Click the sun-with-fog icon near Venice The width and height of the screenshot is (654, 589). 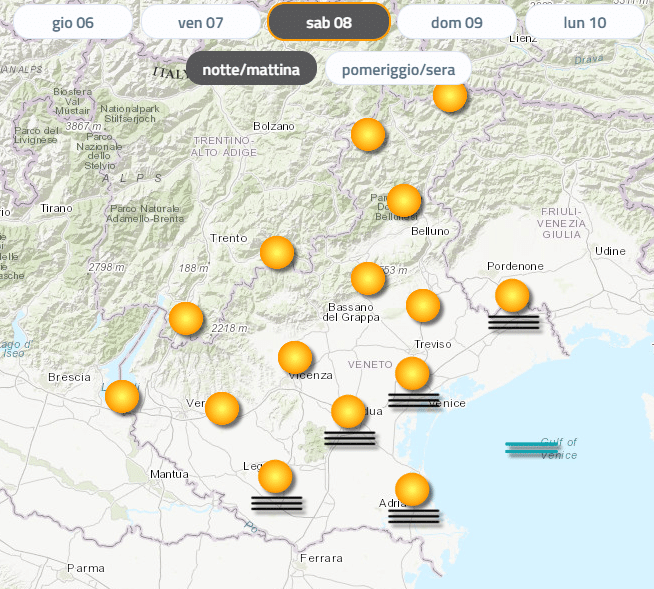413,375
